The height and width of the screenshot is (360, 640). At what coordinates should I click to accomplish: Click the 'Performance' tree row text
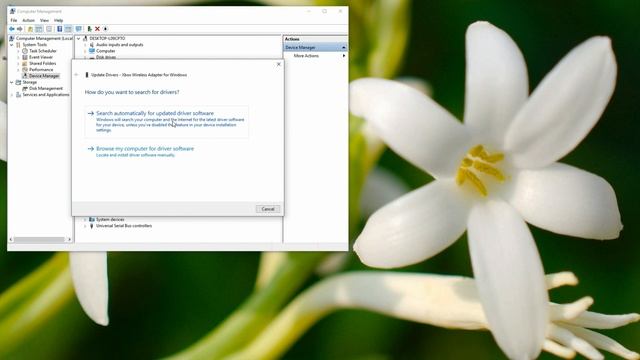[x=41, y=69]
